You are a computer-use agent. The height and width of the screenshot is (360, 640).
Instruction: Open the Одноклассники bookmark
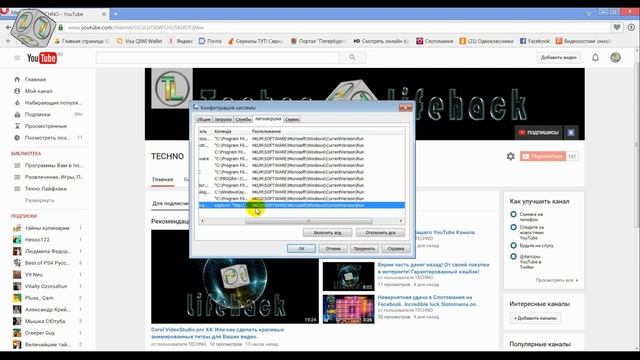[486, 41]
